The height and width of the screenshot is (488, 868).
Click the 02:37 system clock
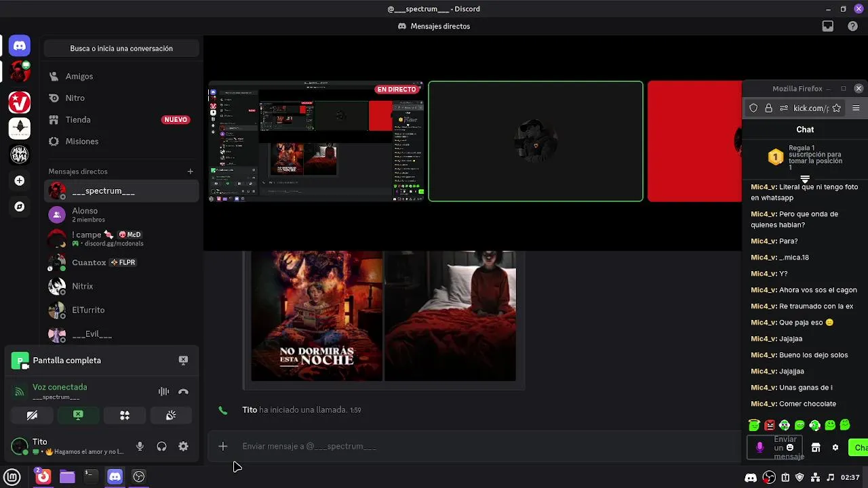click(x=850, y=478)
